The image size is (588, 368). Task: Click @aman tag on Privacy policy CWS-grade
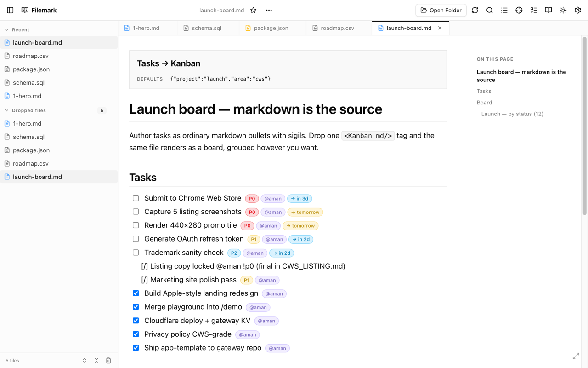click(248, 334)
